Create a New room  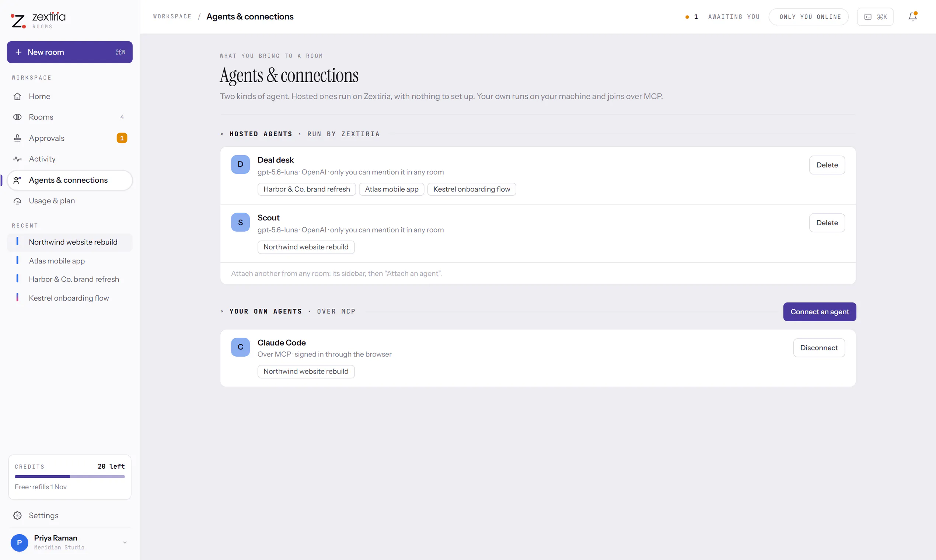(x=70, y=52)
